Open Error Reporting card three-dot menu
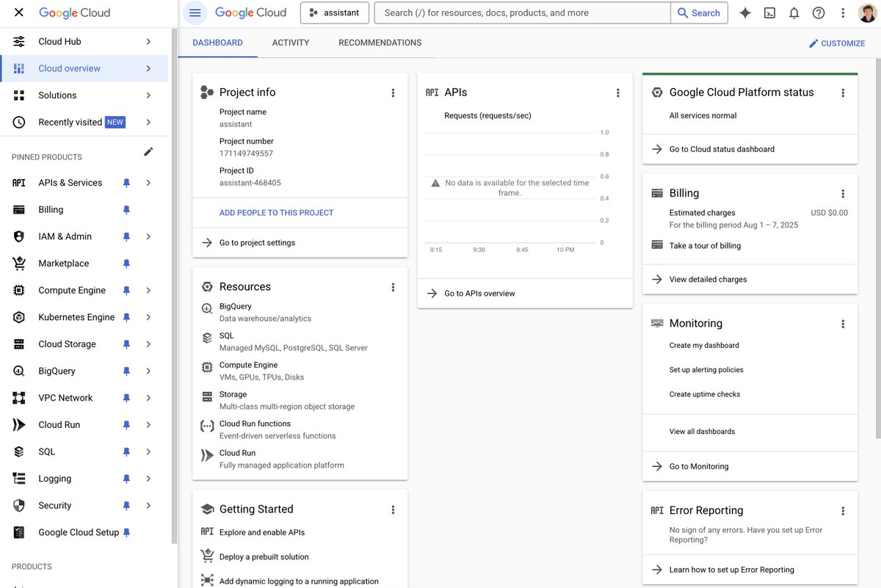 coord(843,511)
